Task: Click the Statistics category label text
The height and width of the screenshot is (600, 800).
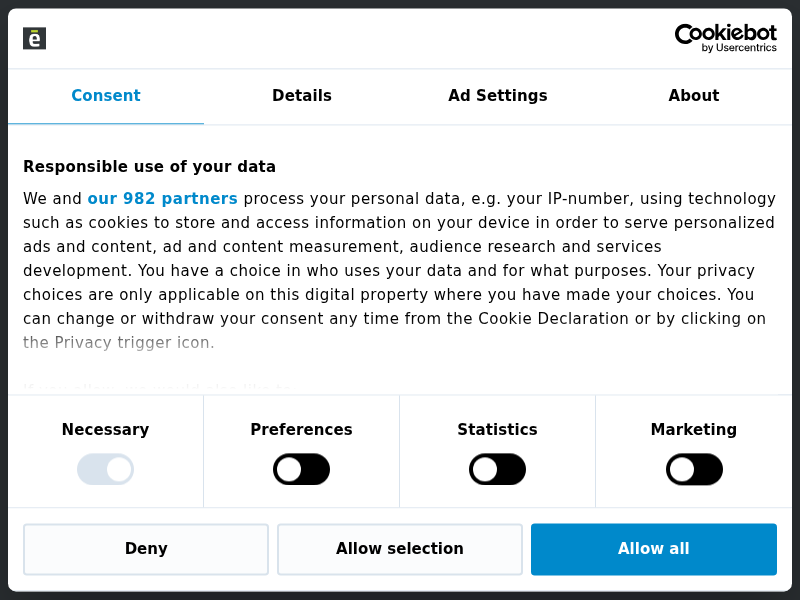Action: 497,430
